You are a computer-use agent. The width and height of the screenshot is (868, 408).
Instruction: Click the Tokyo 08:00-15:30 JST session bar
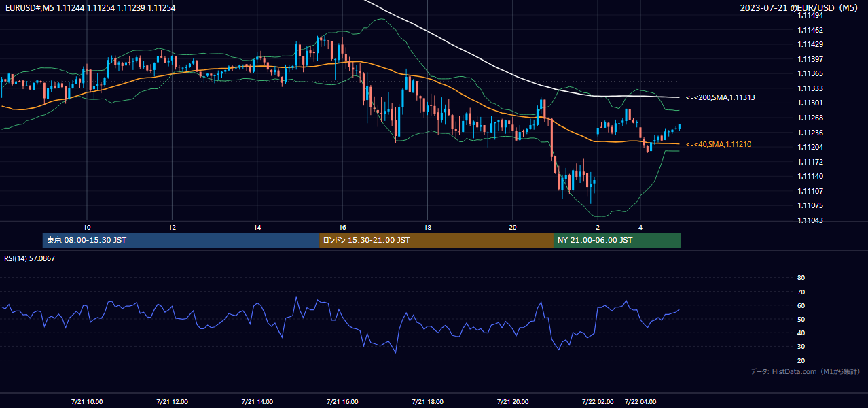point(181,240)
